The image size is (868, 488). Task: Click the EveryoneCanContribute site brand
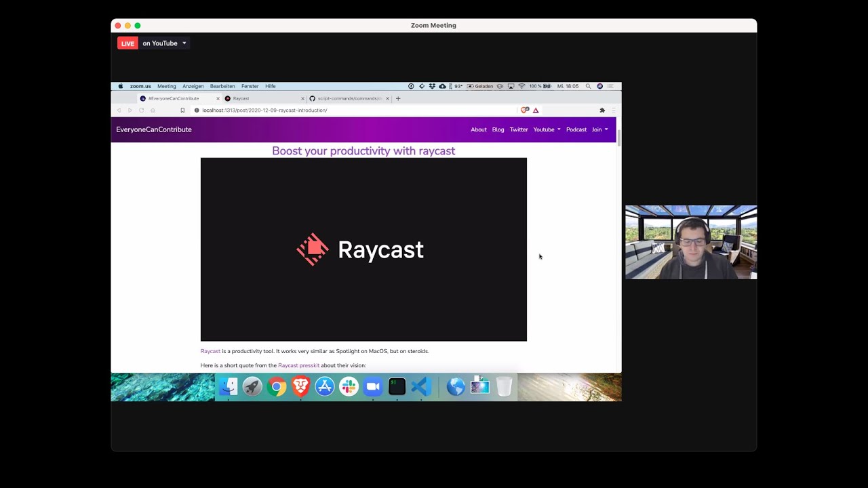pos(154,129)
